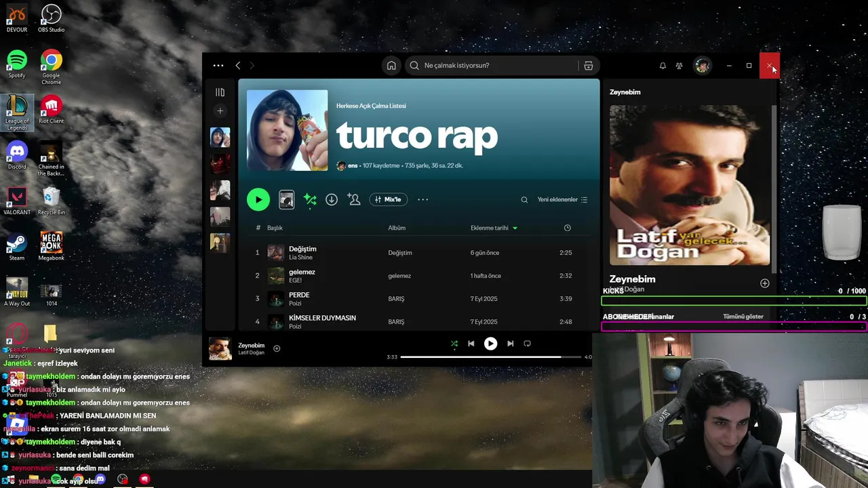
Task: Play the turco rap playlist with the green button
Action: point(258,199)
